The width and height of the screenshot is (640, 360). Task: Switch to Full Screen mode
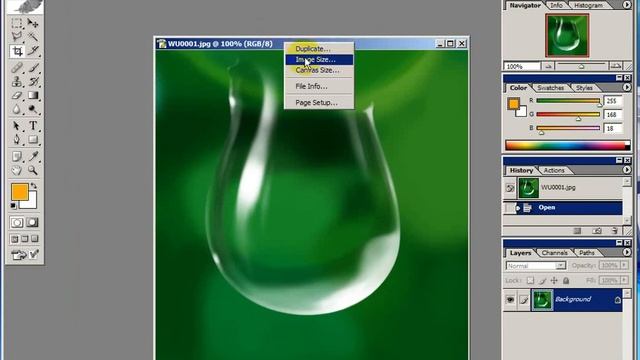(35, 238)
